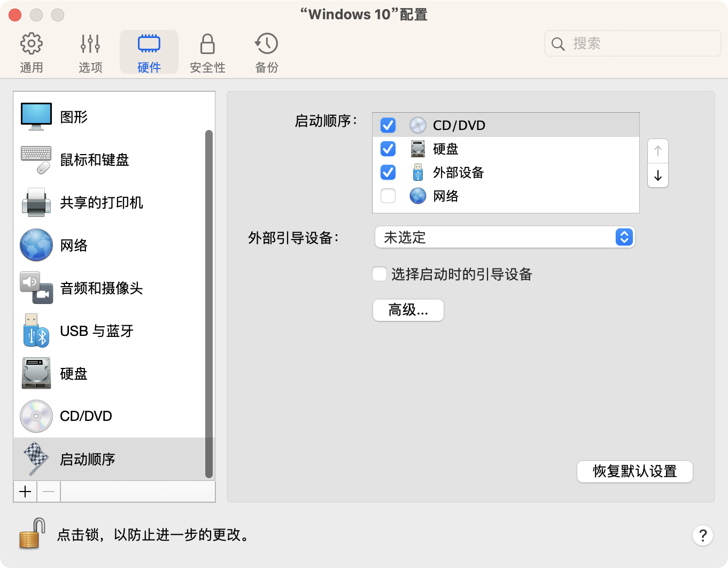Open USB 与蓝牙 label in sidebar
Screen dimensions: 728x568
coord(97,331)
